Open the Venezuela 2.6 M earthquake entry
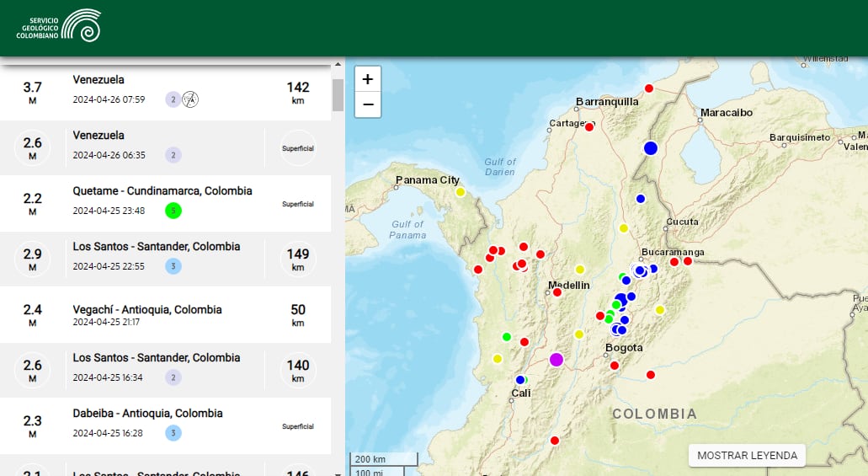The width and height of the screenshot is (868, 476). click(x=166, y=148)
